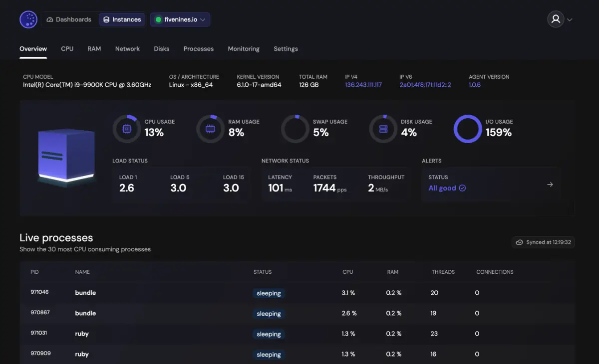Click the I/O usage ring gauge

[x=468, y=129]
